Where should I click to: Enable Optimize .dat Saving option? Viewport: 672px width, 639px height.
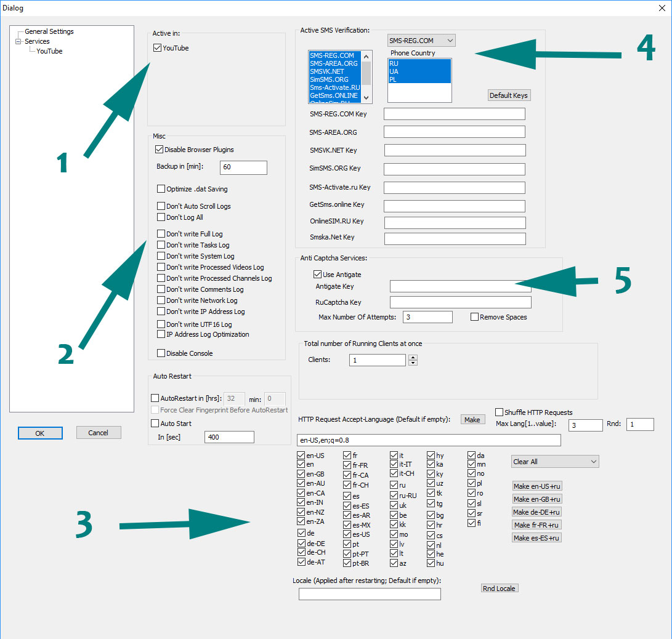[x=161, y=189]
